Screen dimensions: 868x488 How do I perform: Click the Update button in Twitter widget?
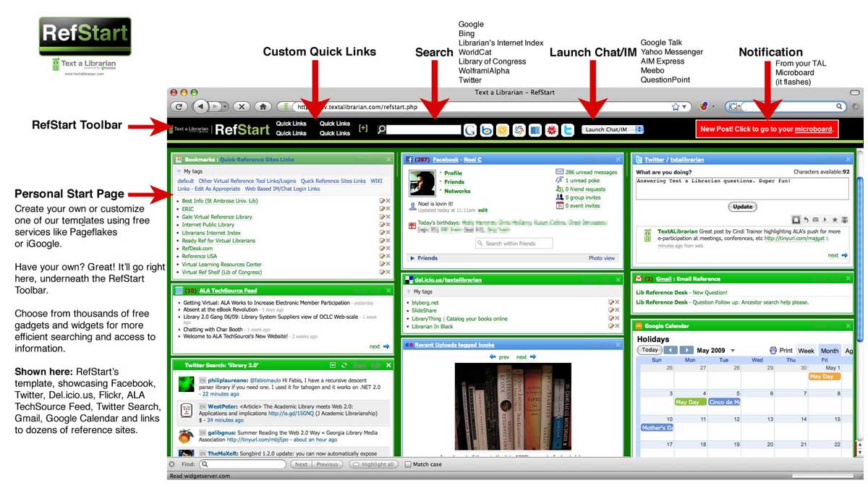click(x=742, y=206)
